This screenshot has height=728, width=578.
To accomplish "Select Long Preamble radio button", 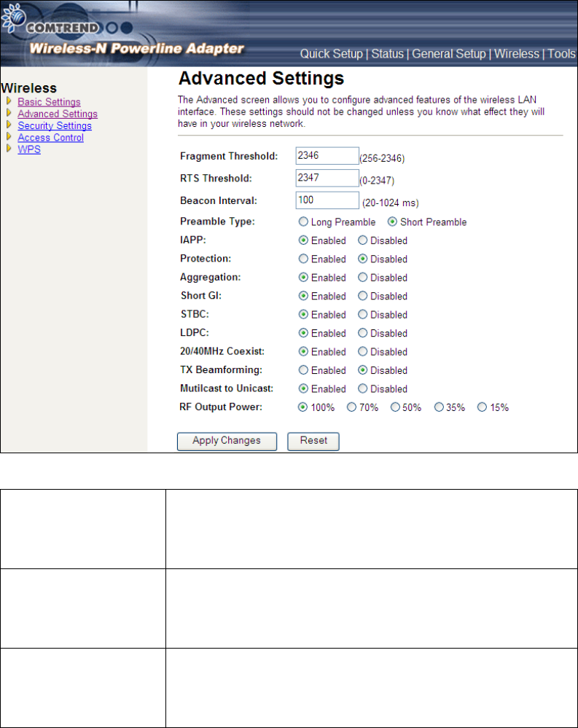I will [x=303, y=222].
